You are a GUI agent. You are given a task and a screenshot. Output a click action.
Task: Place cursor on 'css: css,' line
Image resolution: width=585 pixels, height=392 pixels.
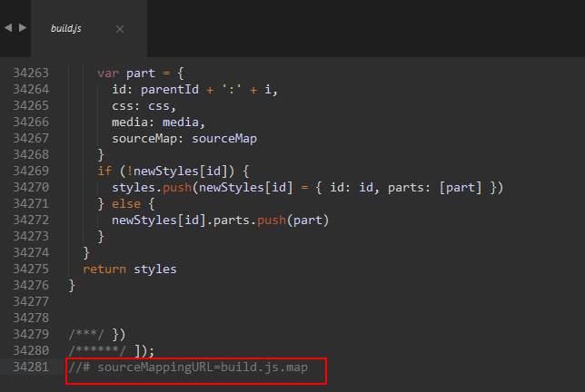[x=144, y=106]
